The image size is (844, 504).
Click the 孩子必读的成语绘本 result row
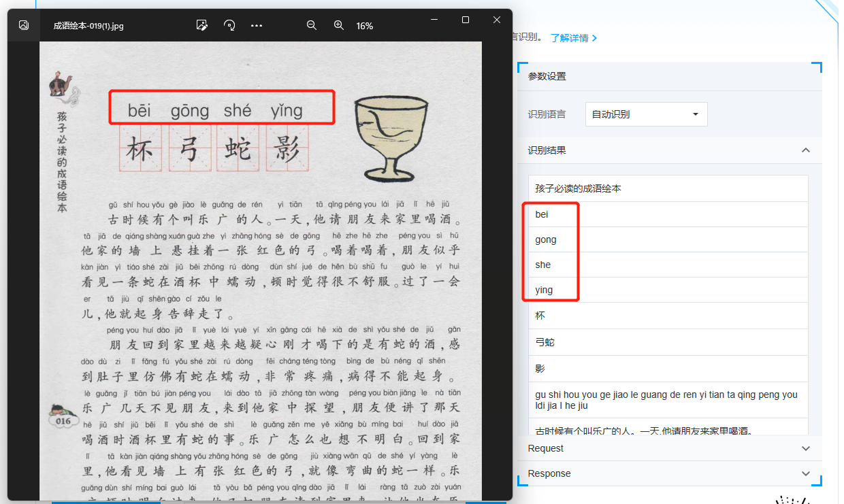[667, 188]
